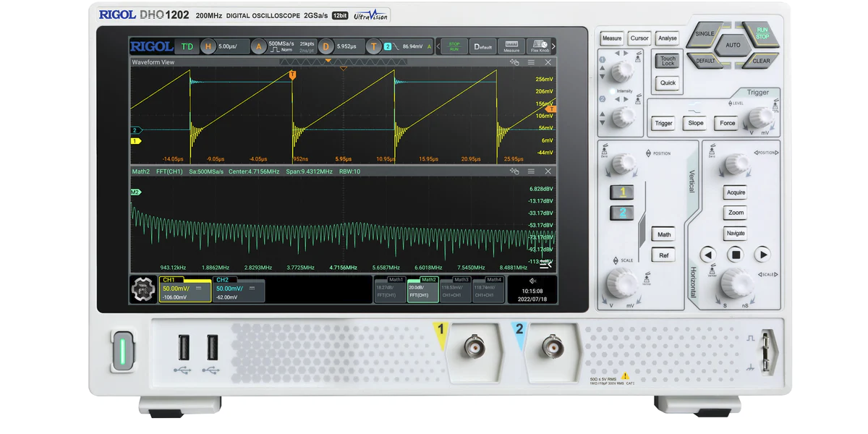
Task: Push the Acquire button
Action: pos(736,192)
